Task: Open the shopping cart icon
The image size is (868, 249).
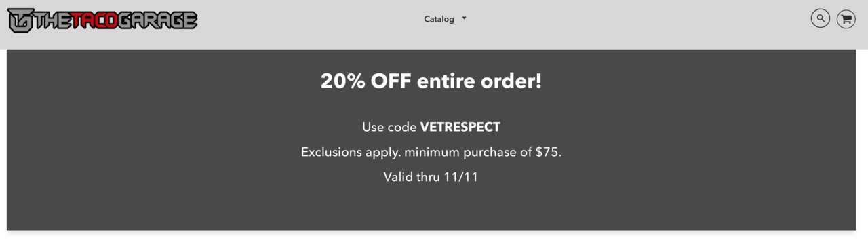Action: [846, 18]
